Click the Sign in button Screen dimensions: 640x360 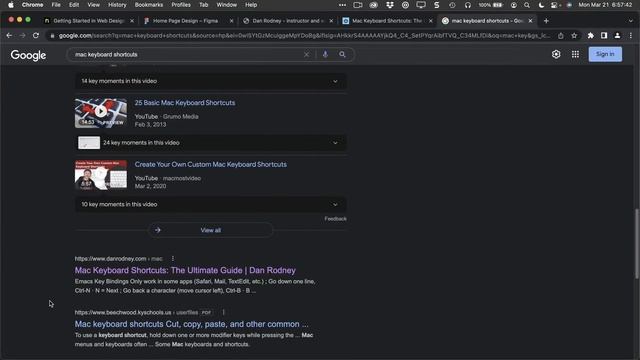[605, 54]
